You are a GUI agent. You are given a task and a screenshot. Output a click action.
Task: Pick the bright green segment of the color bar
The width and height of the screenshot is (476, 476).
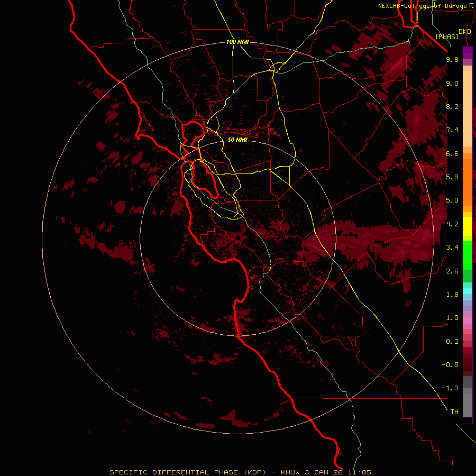click(x=467, y=255)
